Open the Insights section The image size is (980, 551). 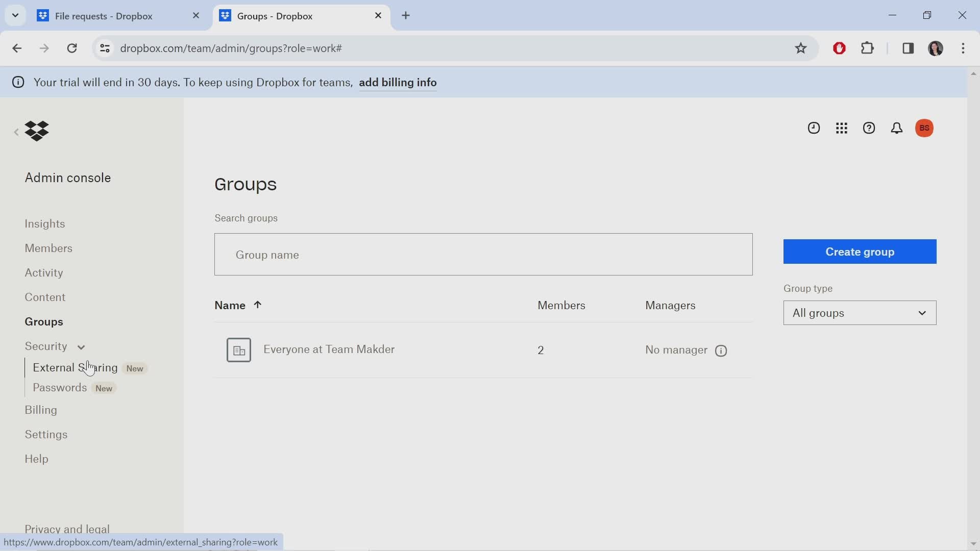[x=44, y=223]
